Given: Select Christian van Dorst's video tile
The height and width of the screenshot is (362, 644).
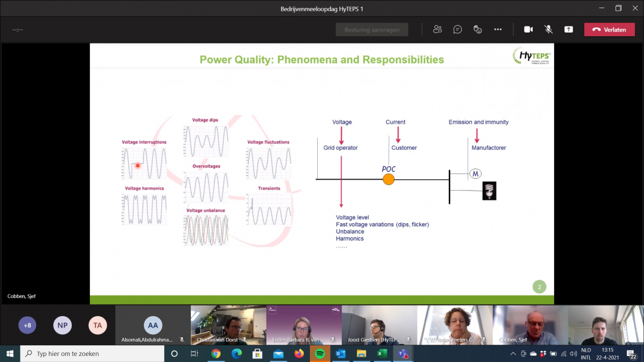Looking at the screenshot, I should [228, 325].
